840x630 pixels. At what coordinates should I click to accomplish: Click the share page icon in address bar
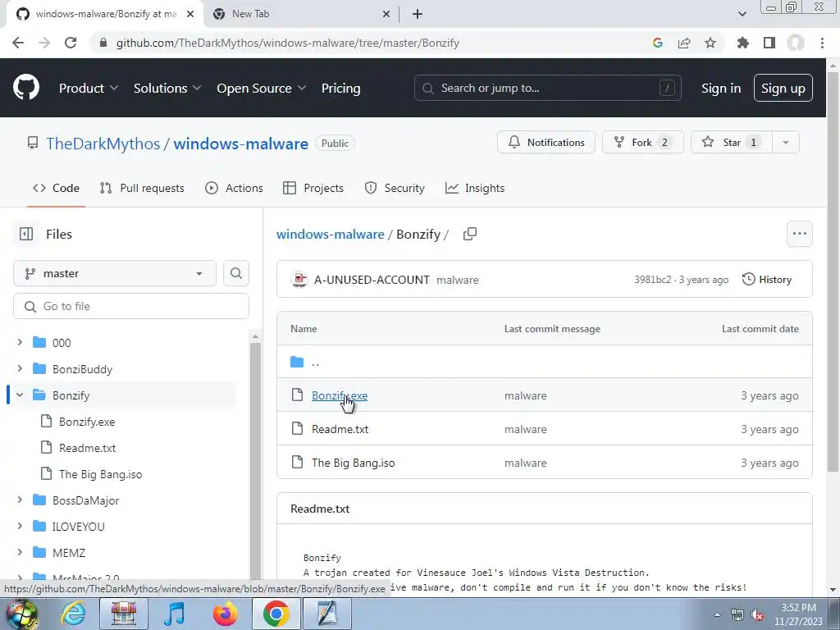[684, 43]
